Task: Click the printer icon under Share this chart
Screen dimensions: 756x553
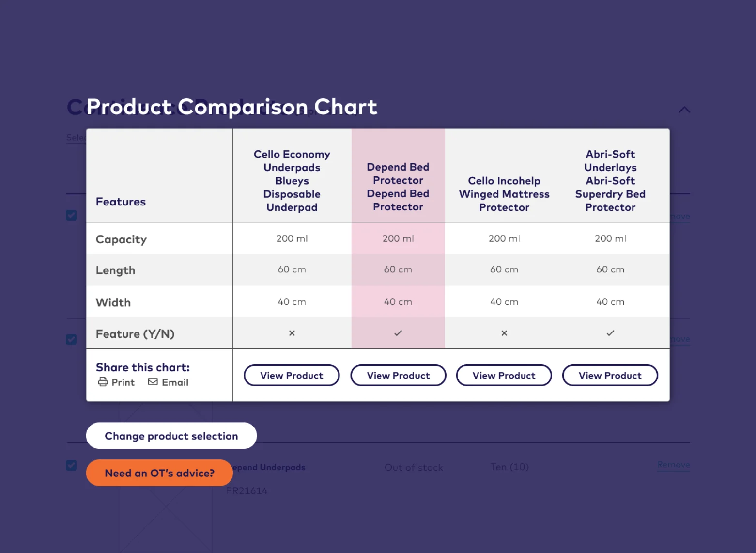Action: click(103, 382)
